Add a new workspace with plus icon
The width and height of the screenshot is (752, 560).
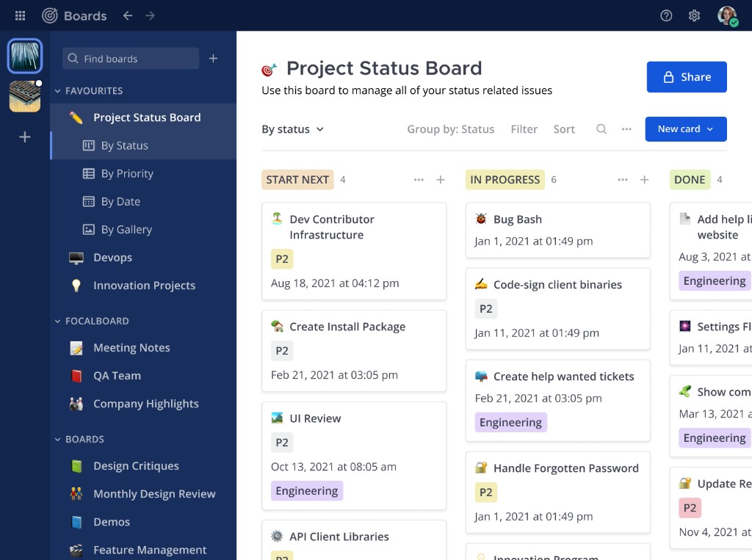point(25,137)
